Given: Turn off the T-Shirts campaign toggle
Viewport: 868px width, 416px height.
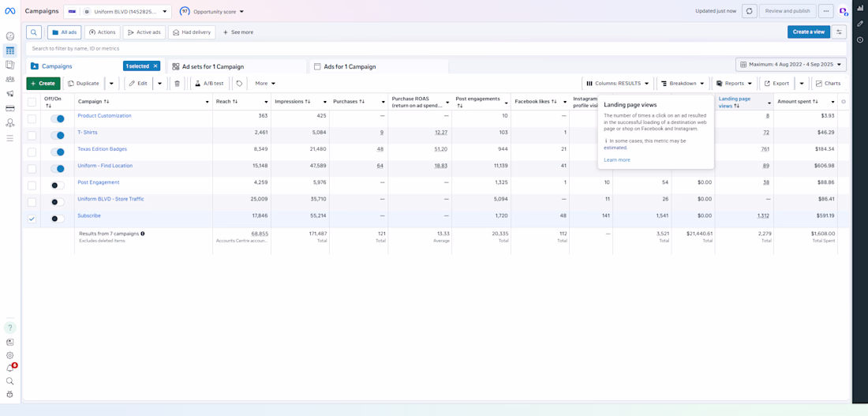Looking at the screenshot, I should 58,136.
